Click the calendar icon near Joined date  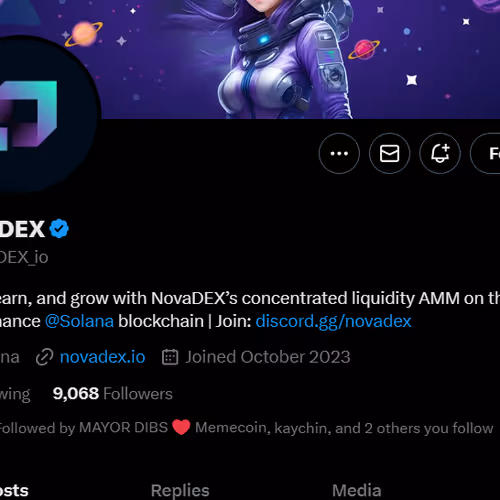pyautogui.click(x=170, y=357)
